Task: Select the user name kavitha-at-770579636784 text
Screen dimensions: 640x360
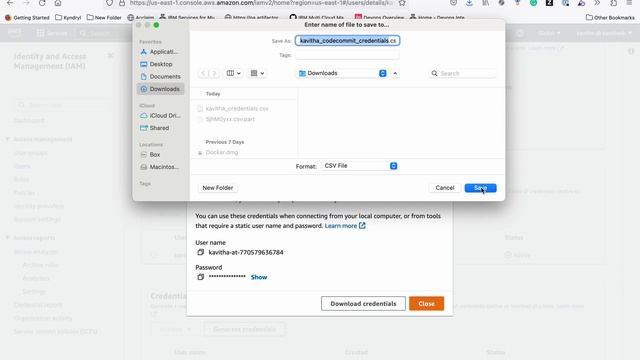Action: coord(246,252)
